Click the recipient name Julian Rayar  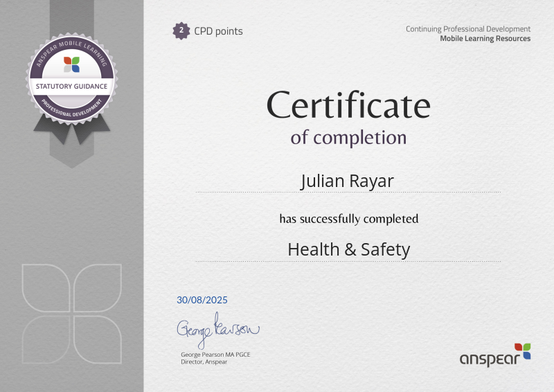(x=348, y=181)
